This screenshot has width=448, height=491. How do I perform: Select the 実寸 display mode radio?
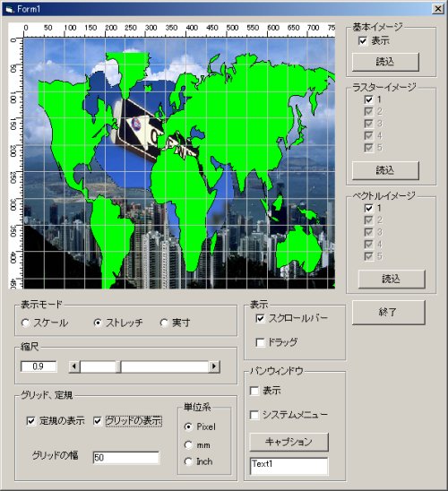pyautogui.click(x=164, y=323)
